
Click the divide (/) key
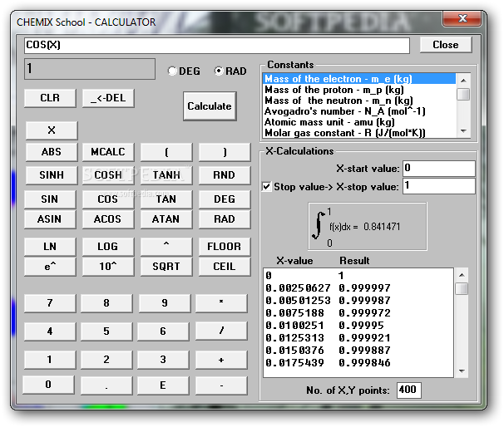[x=221, y=331]
